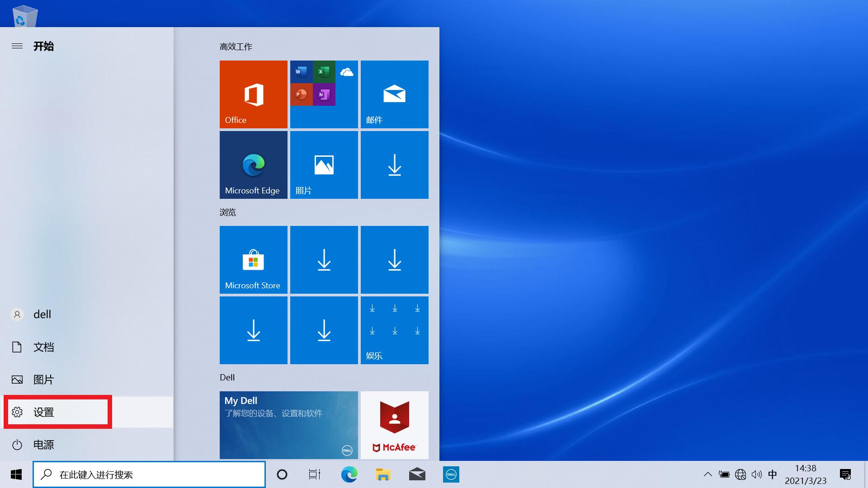Screen dimensions: 868x488
Task: Click the taskbar search box
Action: 149,474
